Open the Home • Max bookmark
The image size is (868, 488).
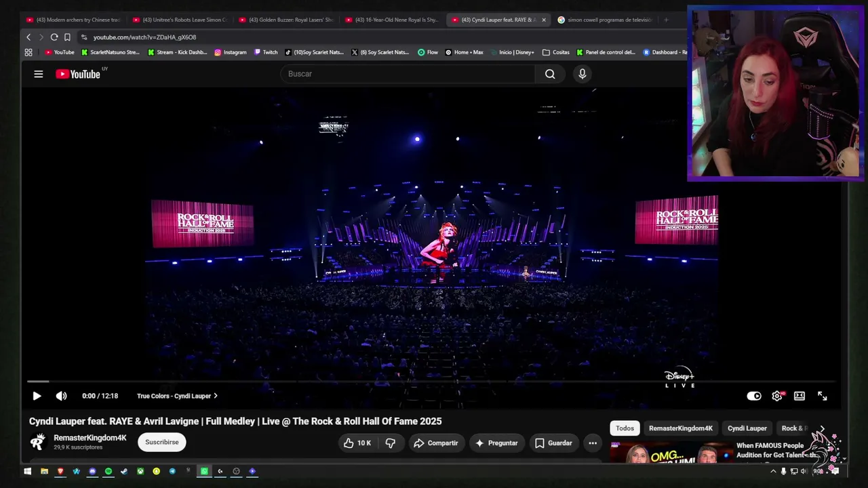click(x=464, y=52)
